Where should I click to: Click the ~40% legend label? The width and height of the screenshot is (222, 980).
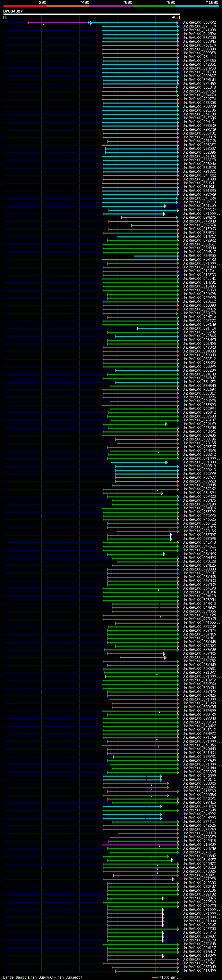click(x=84, y=2)
